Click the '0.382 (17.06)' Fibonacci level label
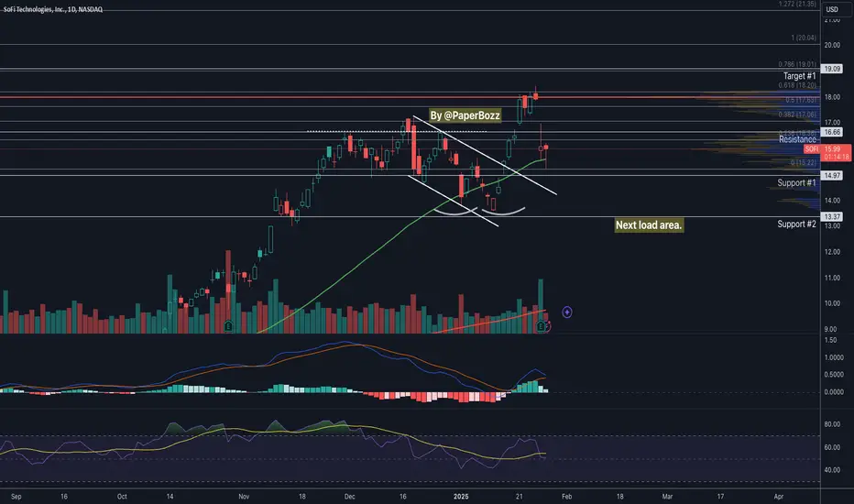The height and width of the screenshot is (504, 854). pos(797,115)
